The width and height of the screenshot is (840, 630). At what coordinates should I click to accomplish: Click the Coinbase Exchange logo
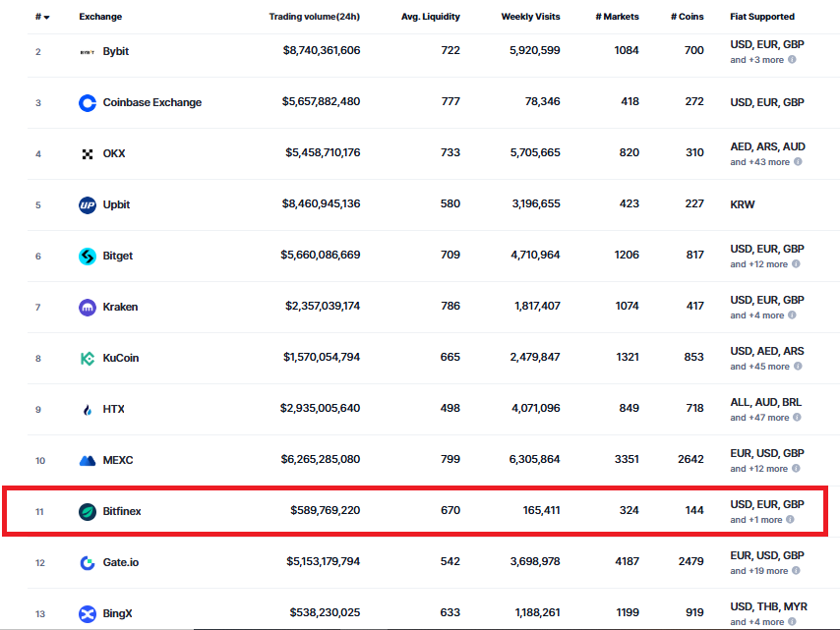88,103
